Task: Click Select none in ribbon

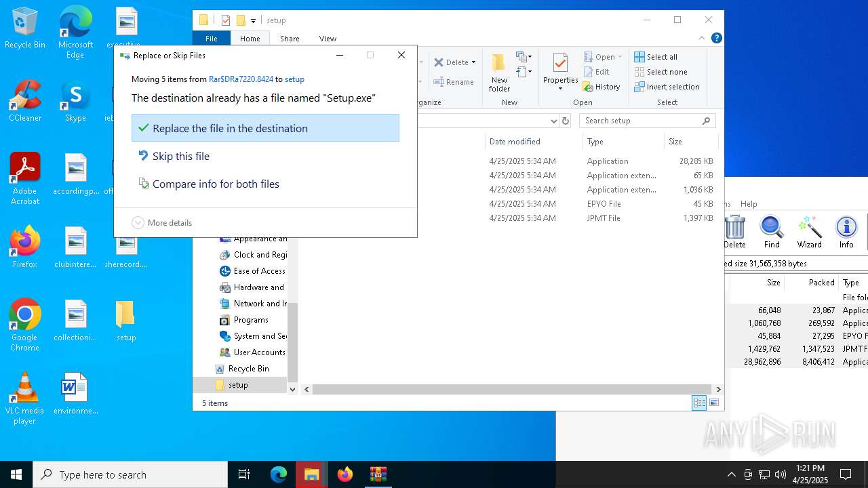Action: pos(660,72)
